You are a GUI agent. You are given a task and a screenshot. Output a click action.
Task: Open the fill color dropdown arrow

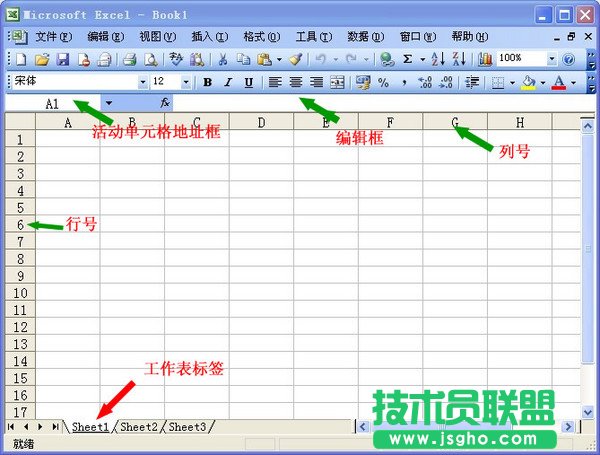point(541,82)
